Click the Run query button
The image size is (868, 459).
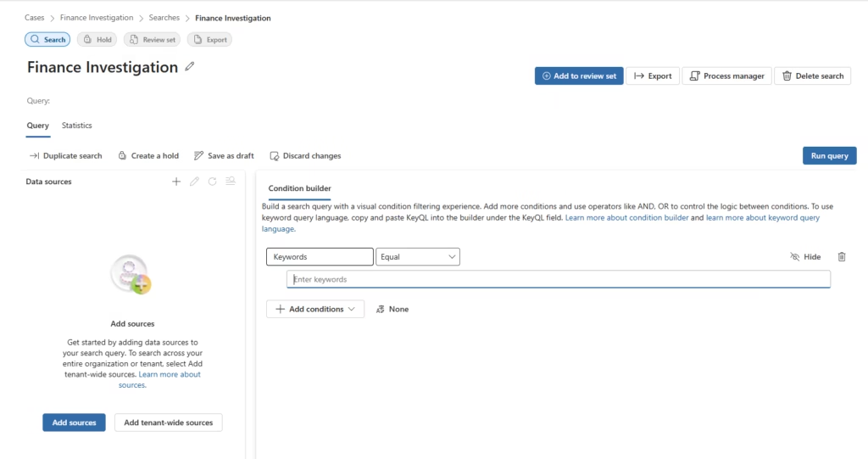point(829,156)
